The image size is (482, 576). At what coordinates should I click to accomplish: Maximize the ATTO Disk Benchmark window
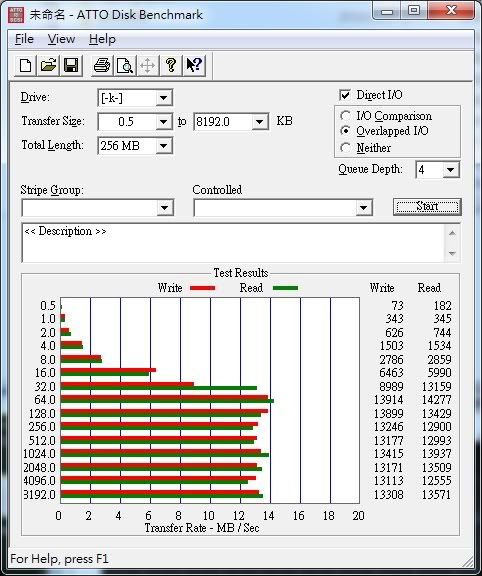[x=414, y=11]
